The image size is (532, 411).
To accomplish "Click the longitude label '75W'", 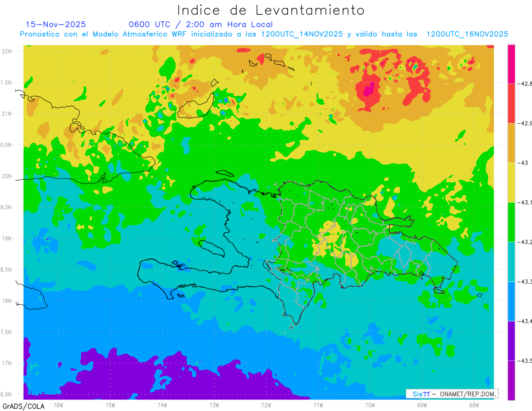I will (x=110, y=405).
